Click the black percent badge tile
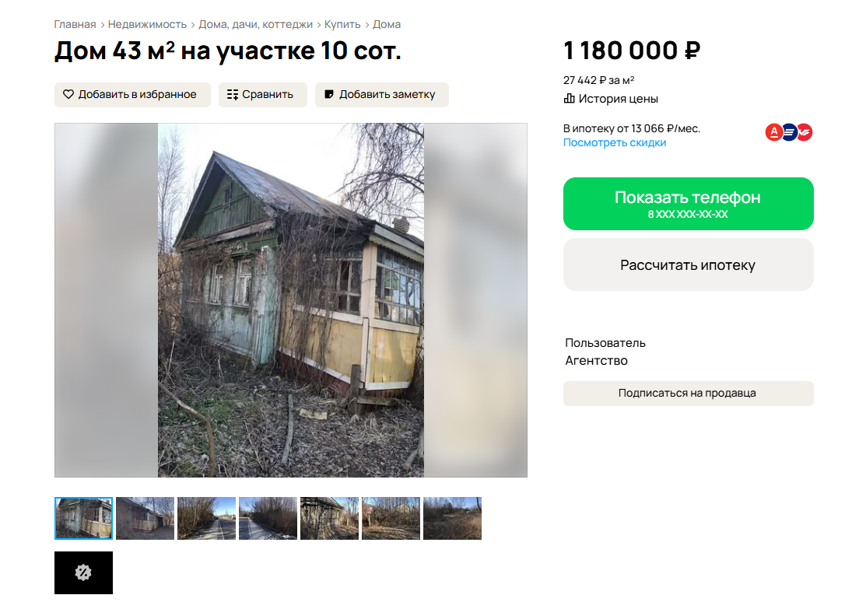This screenshot has height=616, width=866. [x=83, y=573]
